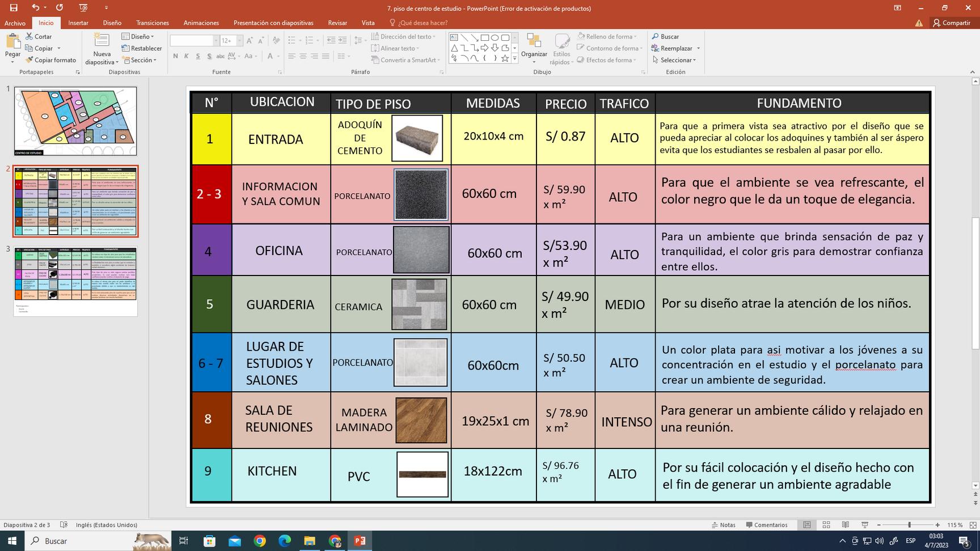Toggle bold (N) formatting
980x551 pixels.
[175, 56]
